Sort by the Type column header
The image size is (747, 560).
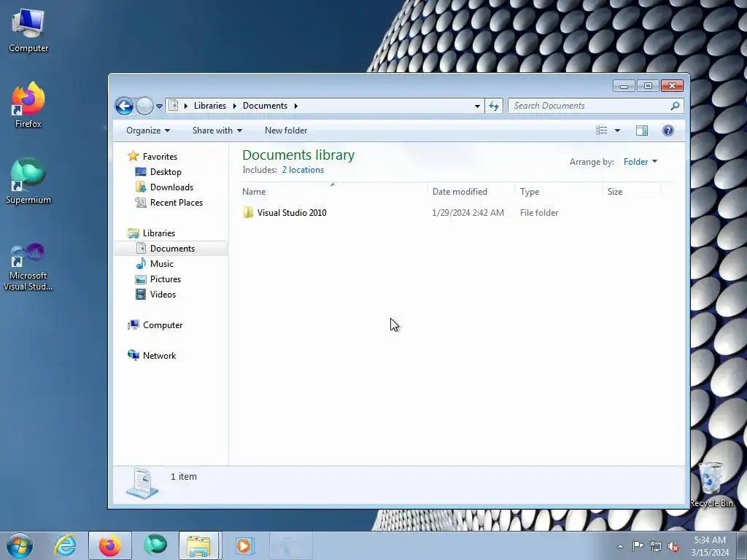click(560, 192)
